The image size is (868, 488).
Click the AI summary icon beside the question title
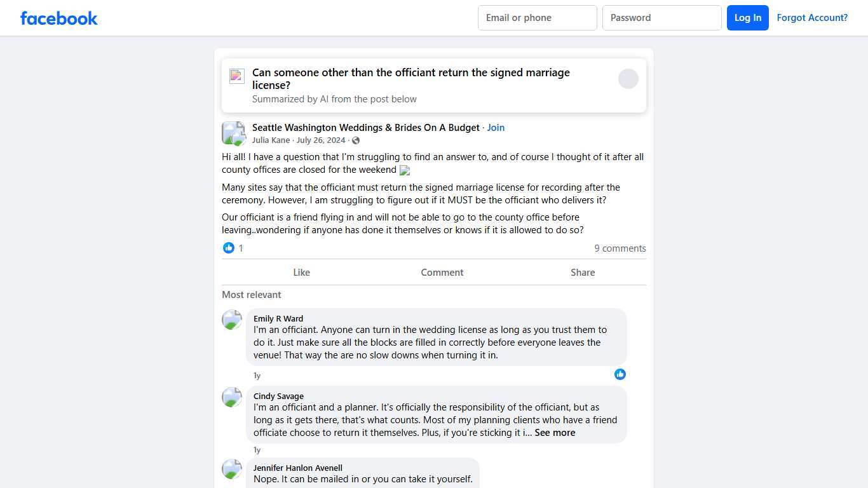[237, 76]
